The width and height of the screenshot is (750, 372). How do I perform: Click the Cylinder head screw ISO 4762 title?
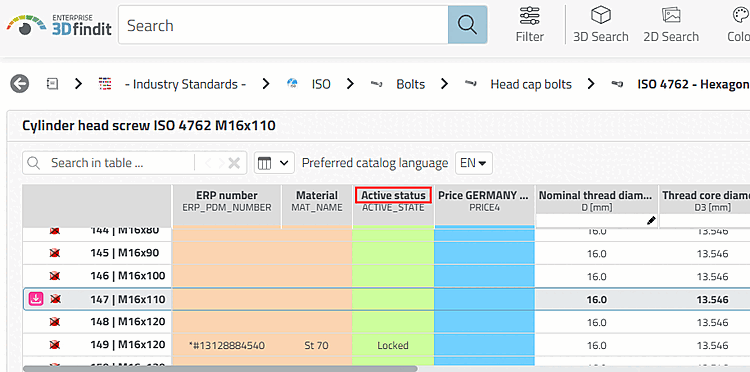pyautogui.click(x=149, y=126)
